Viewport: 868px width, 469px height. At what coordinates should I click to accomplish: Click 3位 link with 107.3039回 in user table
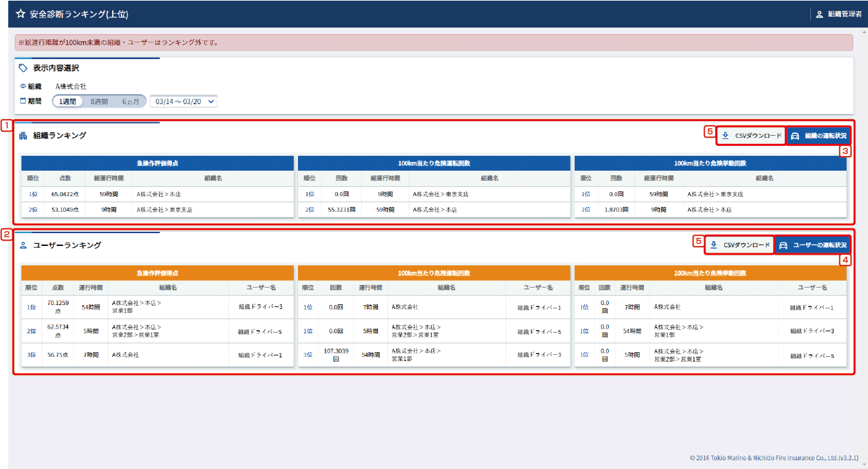308,355
